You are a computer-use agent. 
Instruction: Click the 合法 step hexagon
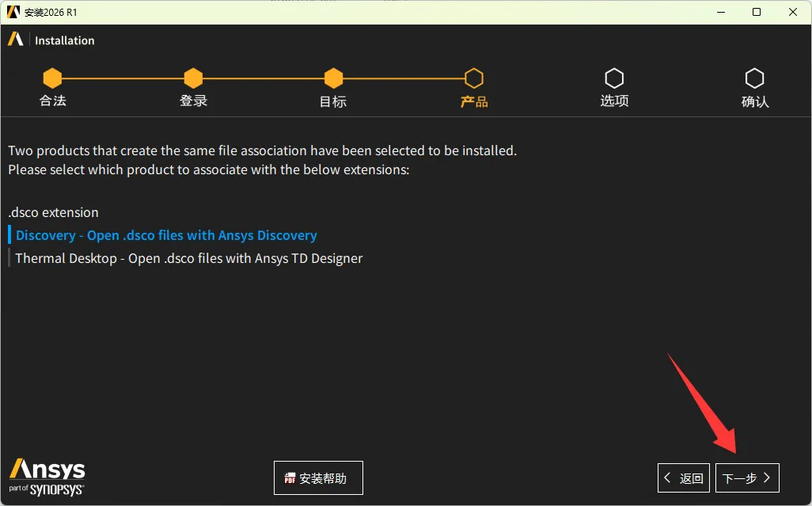click(x=52, y=78)
